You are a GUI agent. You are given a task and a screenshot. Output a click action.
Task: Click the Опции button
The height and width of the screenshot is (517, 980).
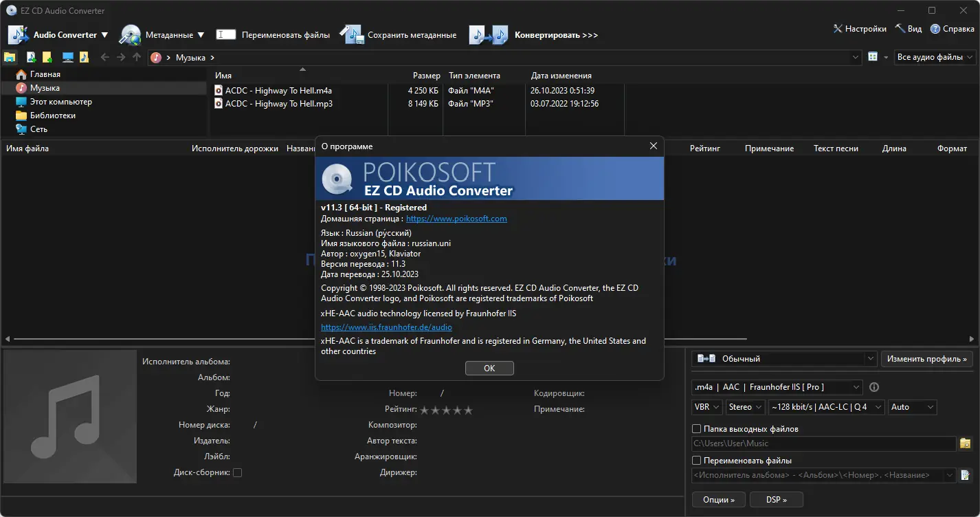pyautogui.click(x=719, y=500)
